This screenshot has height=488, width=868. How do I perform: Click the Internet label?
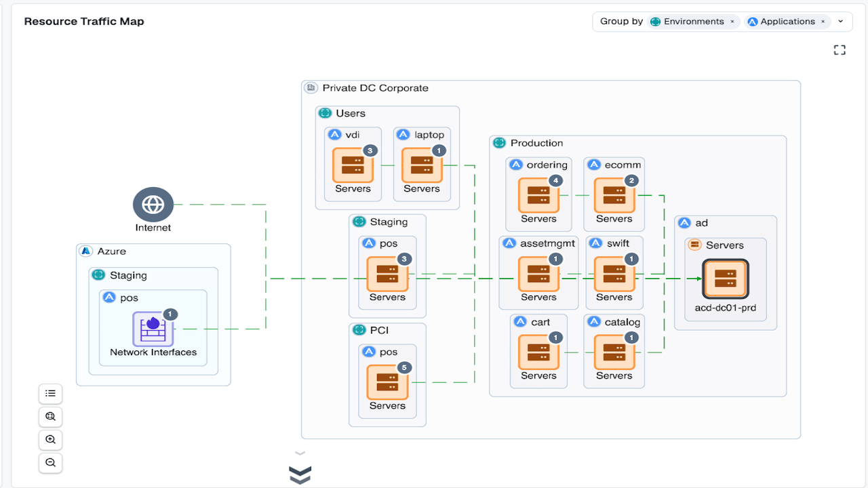pos(153,228)
